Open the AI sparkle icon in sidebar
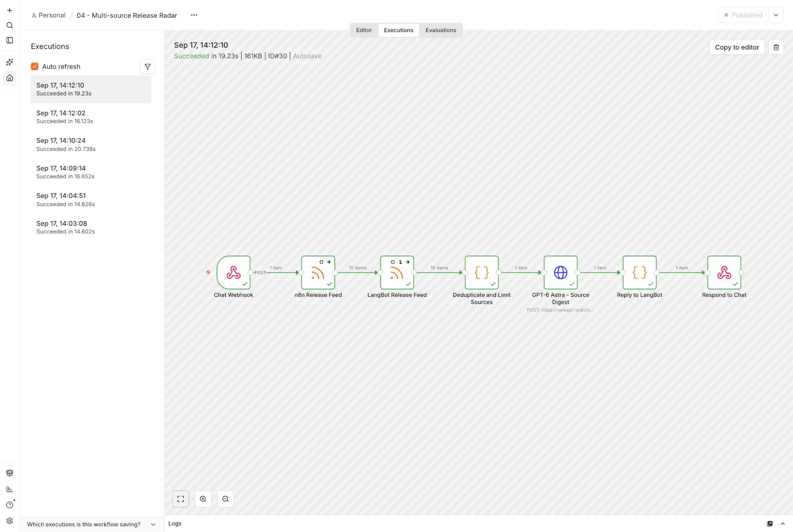 [9, 62]
